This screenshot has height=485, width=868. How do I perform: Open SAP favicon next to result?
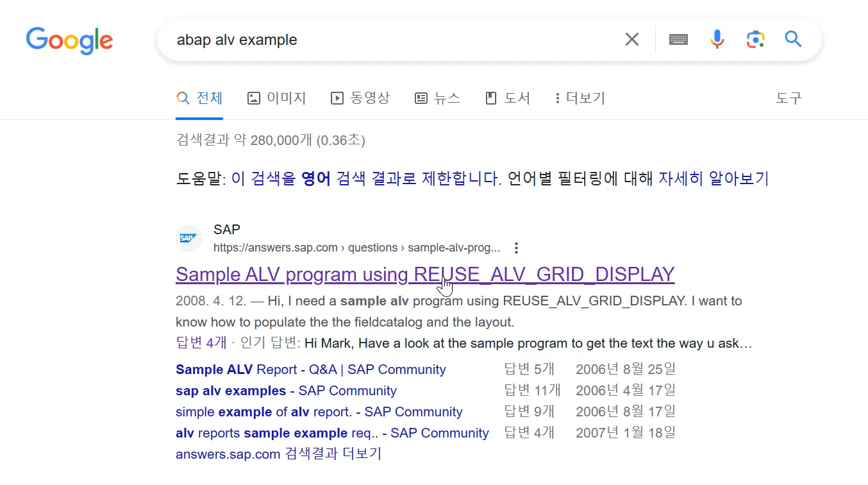[188, 239]
